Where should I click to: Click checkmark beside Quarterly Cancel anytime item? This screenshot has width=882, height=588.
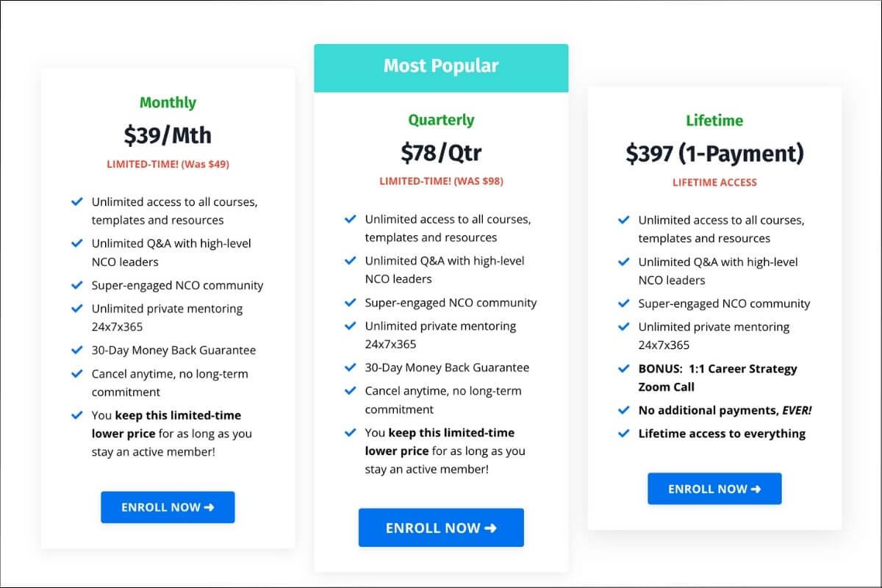point(350,391)
